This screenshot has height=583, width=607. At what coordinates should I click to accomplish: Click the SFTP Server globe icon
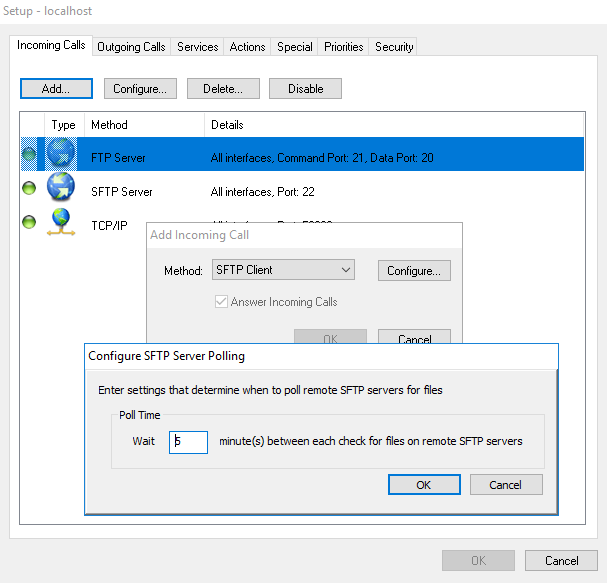[x=62, y=190]
